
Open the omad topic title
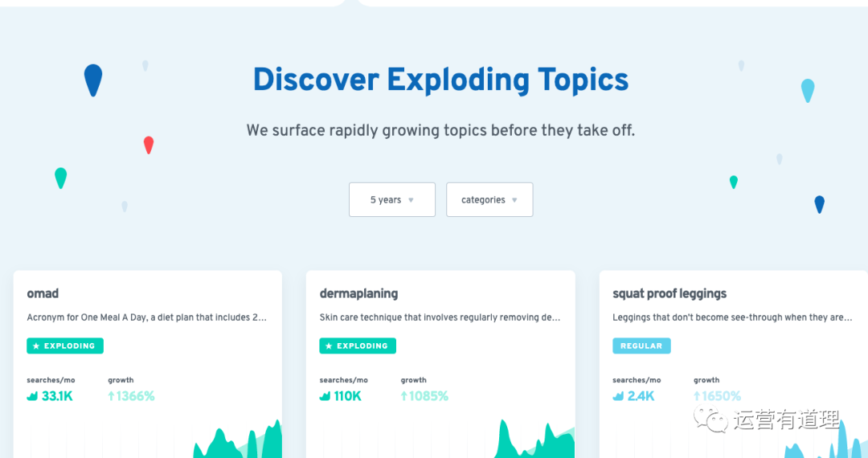(x=43, y=294)
